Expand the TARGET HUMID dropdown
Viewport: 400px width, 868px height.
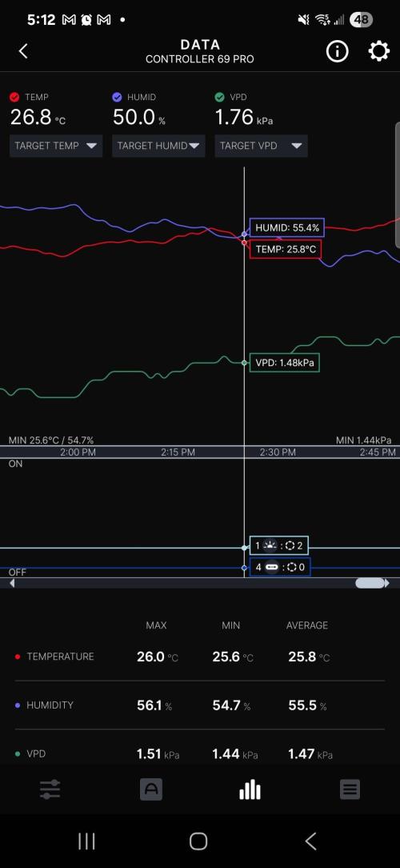[x=158, y=147]
